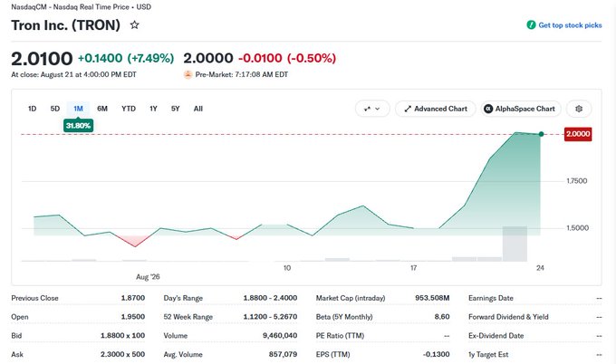This screenshot has height=364, width=616.
Task: Select the 6M range tab
Action: click(x=102, y=109)
